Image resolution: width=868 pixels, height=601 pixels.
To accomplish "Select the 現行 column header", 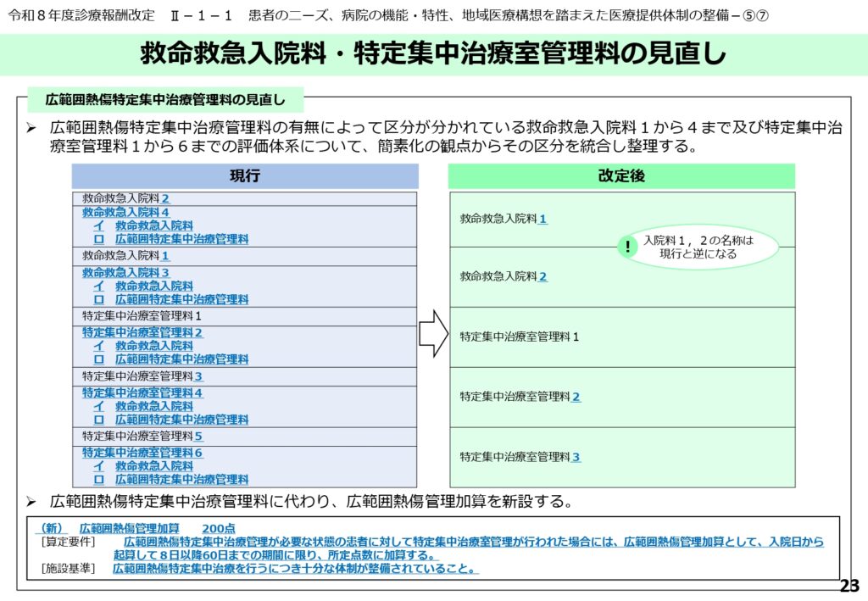I will tap(245, 176).
